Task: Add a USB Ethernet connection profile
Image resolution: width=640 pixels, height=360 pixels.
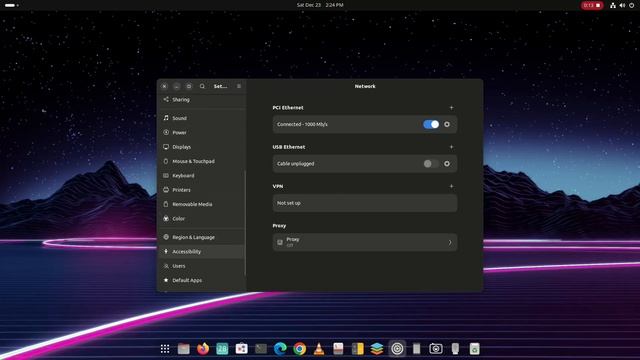Action: [451, 147]
